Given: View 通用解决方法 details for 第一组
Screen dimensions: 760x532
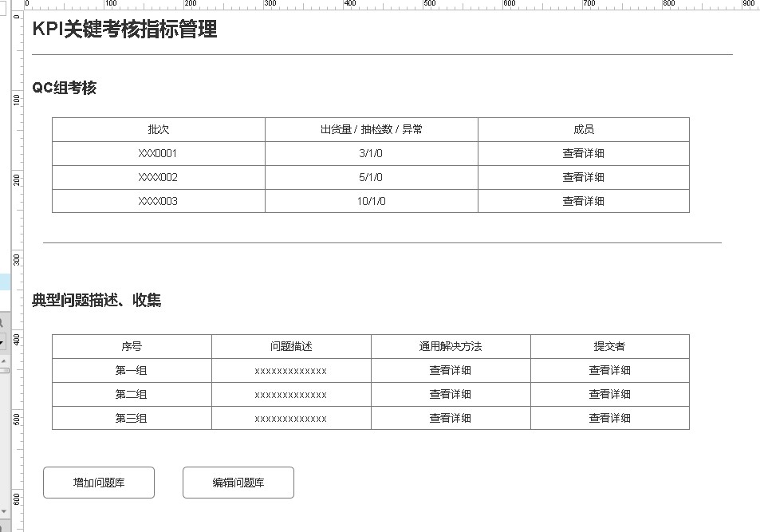Looking at the screenshot, I should [450, 370].
